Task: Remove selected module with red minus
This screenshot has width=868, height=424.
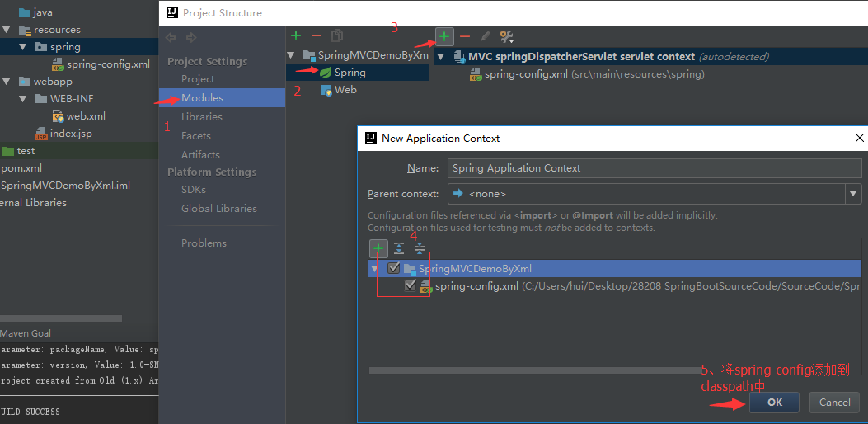Action: coord(316,36)
